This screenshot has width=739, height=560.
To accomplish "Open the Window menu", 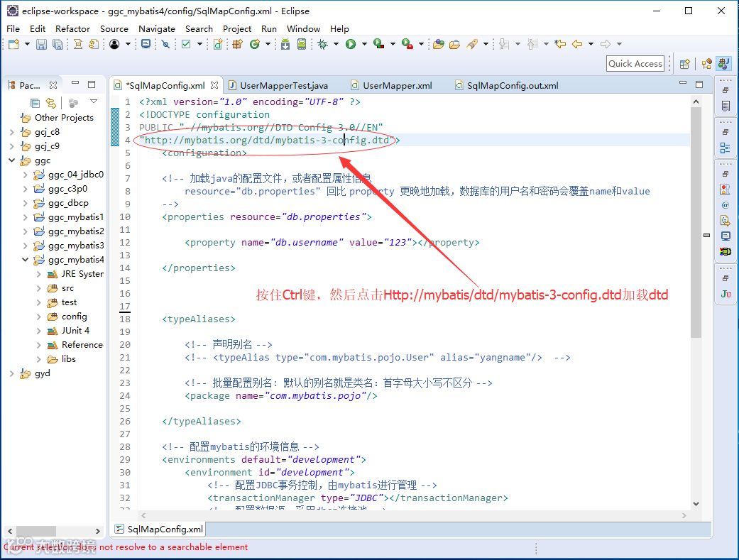I will 304,29.
